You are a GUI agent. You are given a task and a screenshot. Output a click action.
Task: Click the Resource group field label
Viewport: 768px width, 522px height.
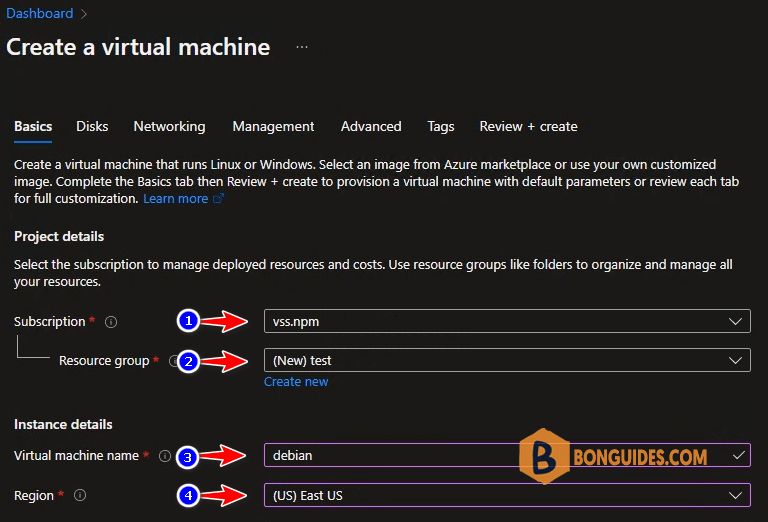coord(104,361)
